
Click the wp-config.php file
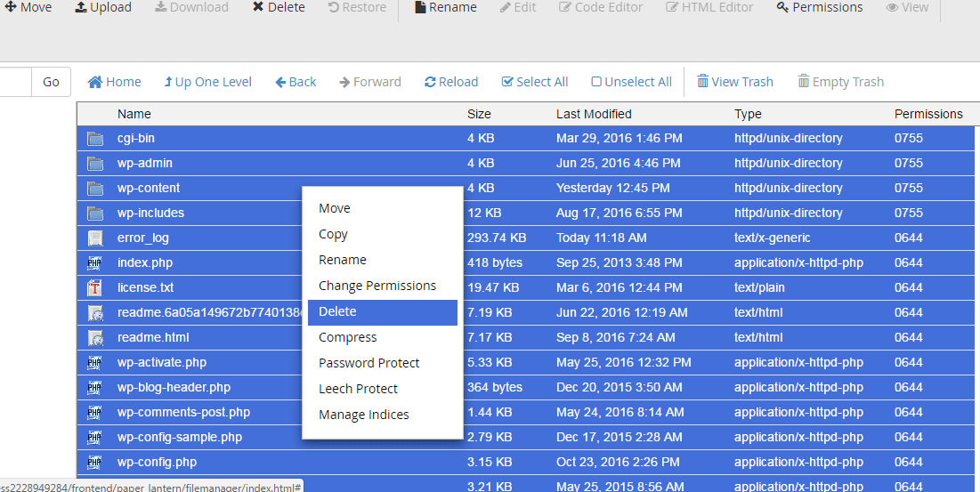coord(157,462)
